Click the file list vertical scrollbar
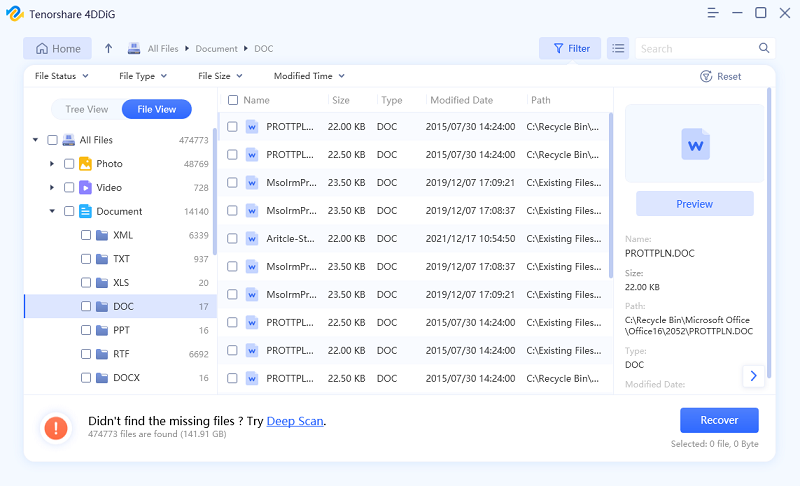This screenshot has height=486, width=800. click(611, 195)
